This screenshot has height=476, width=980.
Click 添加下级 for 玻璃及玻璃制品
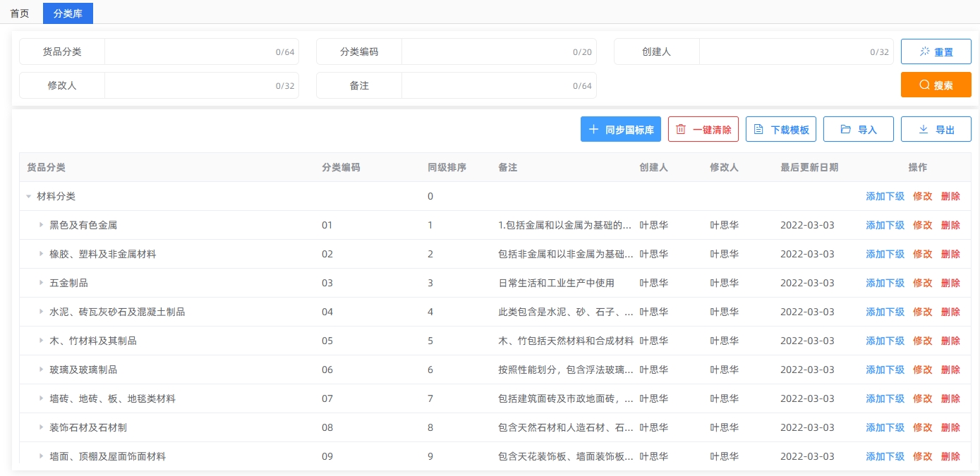(885, 370)
